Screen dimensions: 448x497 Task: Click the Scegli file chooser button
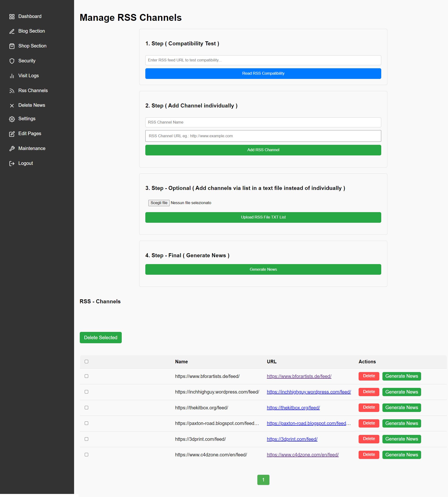pyautogui.click(x=159, y=203)
